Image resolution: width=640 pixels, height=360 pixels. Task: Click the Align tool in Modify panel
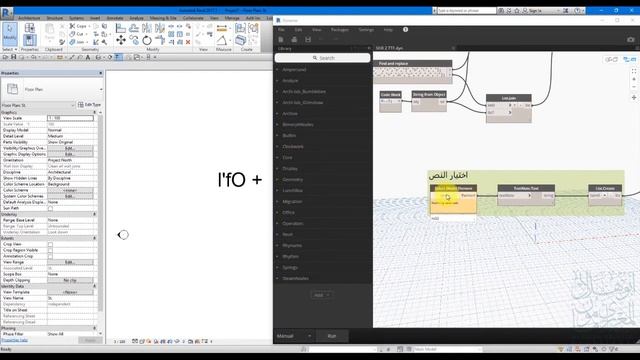click(x=120, y=28)
